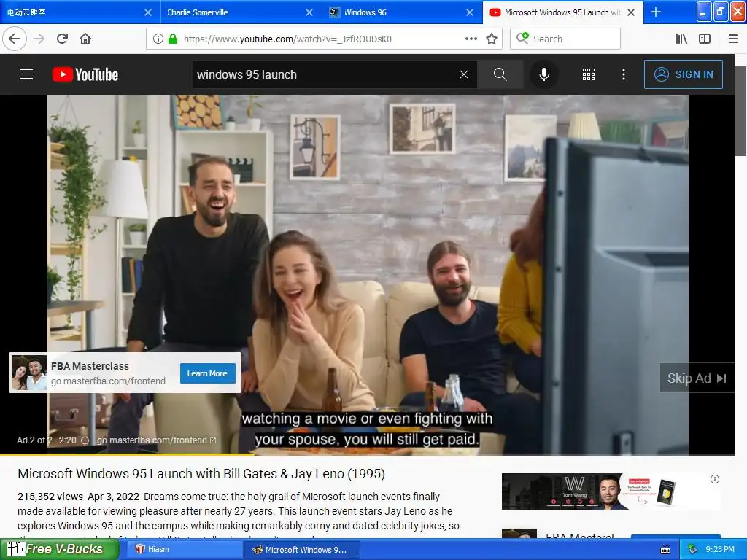Open the Free V-Bucks start button

click(60, 549)
